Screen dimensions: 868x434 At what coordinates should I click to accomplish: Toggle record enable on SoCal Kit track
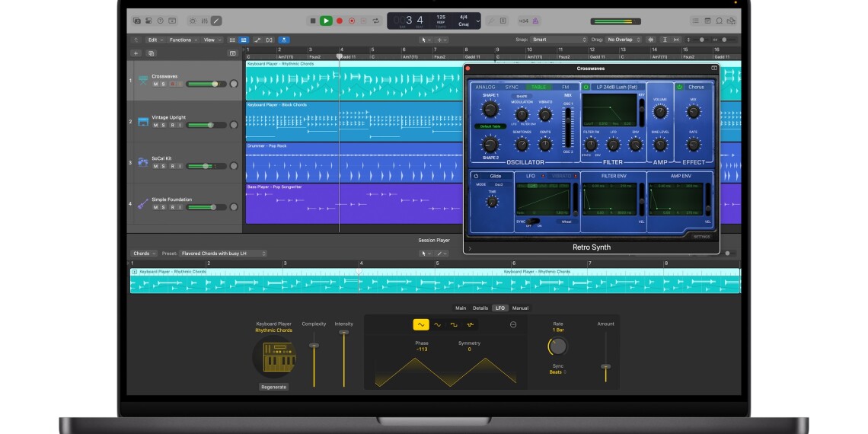click(171, 166)
